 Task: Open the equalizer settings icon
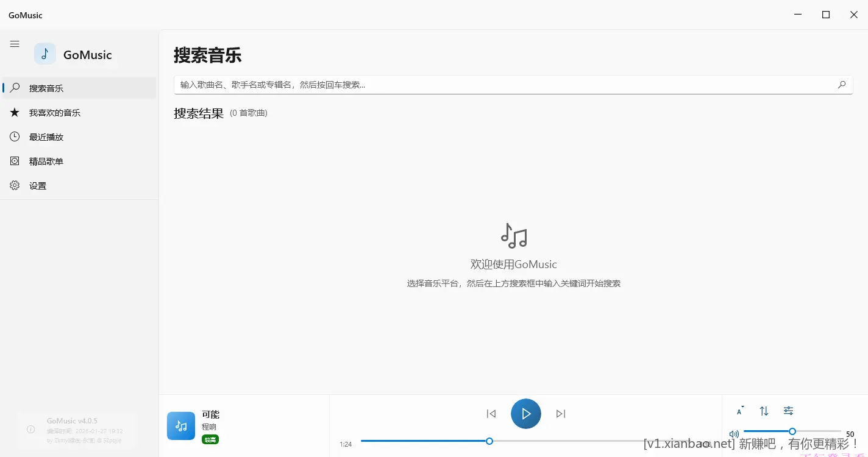pyautogui.click(x=788, y=411)
